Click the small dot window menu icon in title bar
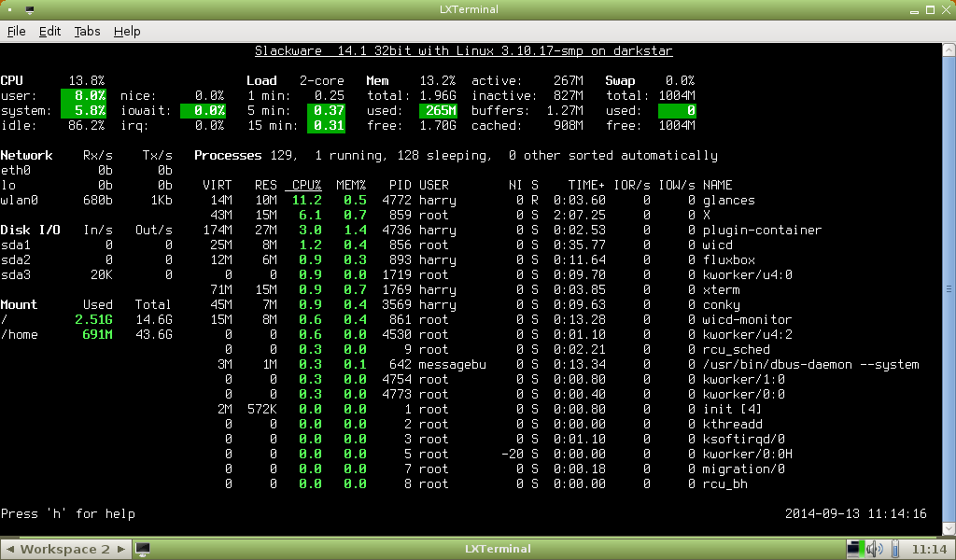This screenshot has width=956, height=560. click(9, 9)
